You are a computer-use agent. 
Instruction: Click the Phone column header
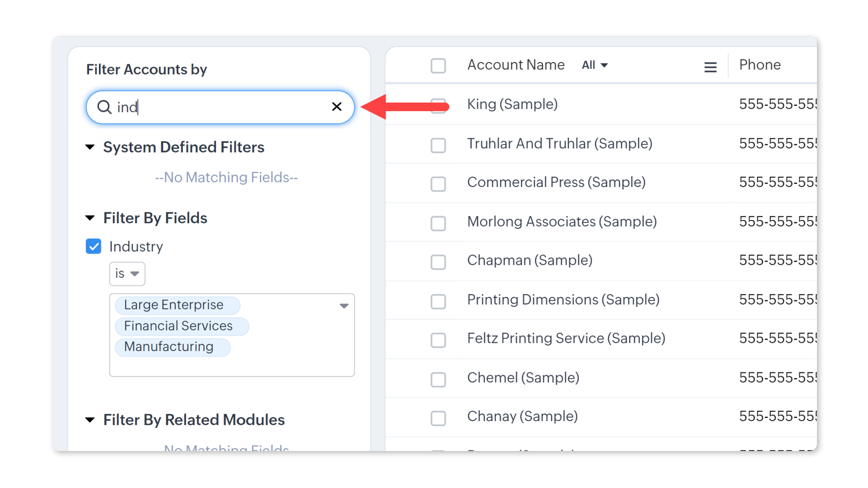coord(759,65)
